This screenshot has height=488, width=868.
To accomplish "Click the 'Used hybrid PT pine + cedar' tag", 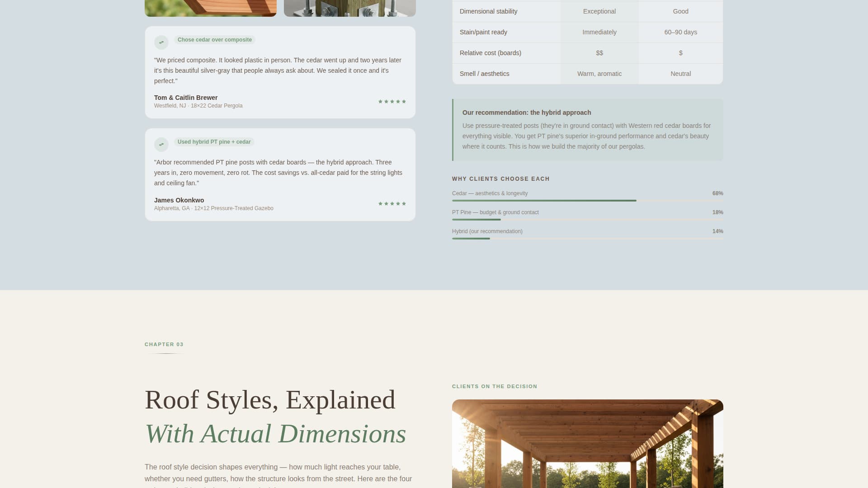I will tap(214, 142).
